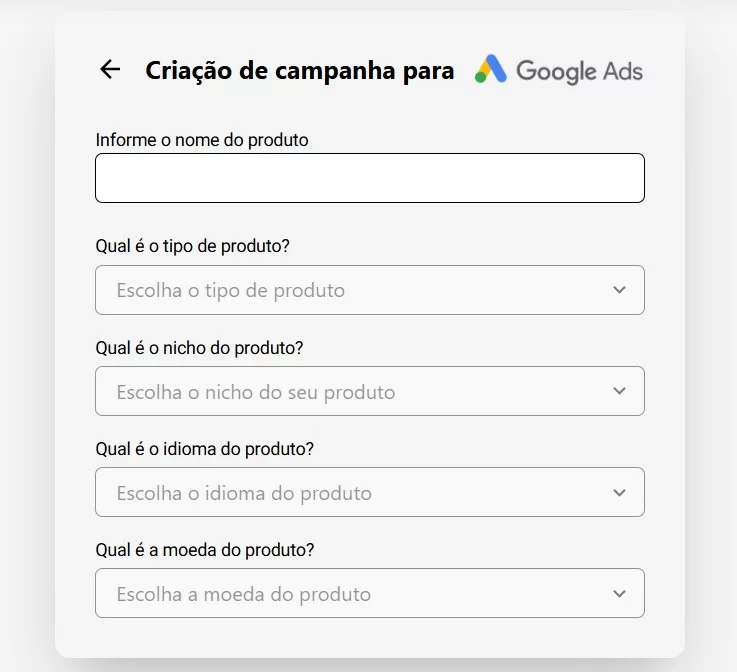
Task: Click the 'Qual é o nicho do produto?' label
Action: pos(199,347)
